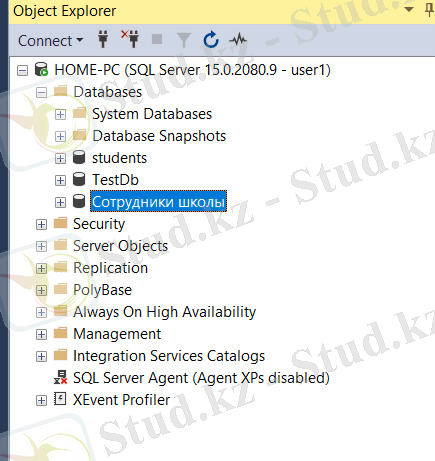Click the Server Objects folder icon

coord(60,245)
